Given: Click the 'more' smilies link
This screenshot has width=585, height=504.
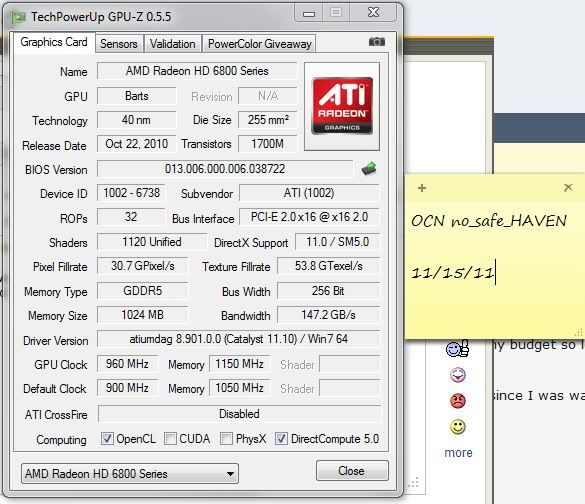Looking at the screenshot, I should [458, 453].
